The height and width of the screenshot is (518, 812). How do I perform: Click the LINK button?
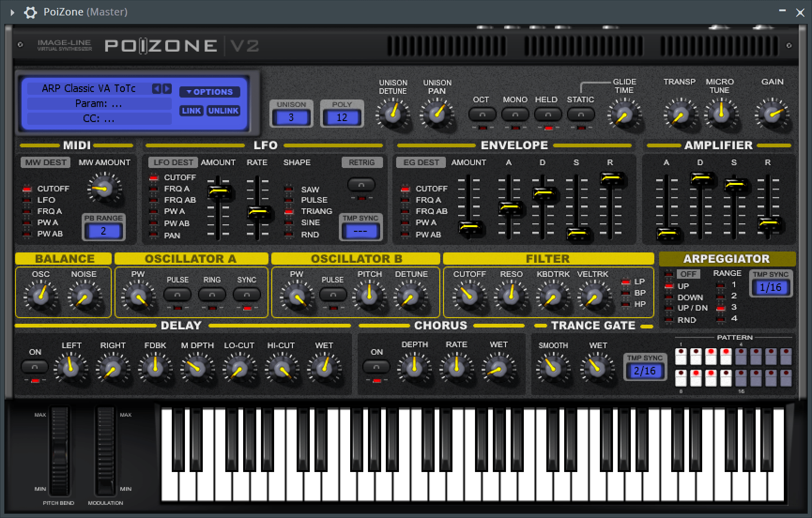192,111
